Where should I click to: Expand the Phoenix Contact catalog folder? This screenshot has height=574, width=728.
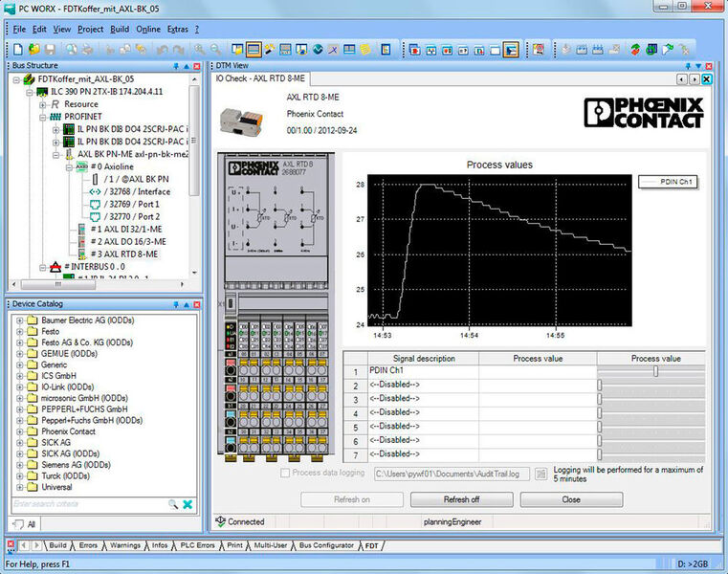(19, 431)
